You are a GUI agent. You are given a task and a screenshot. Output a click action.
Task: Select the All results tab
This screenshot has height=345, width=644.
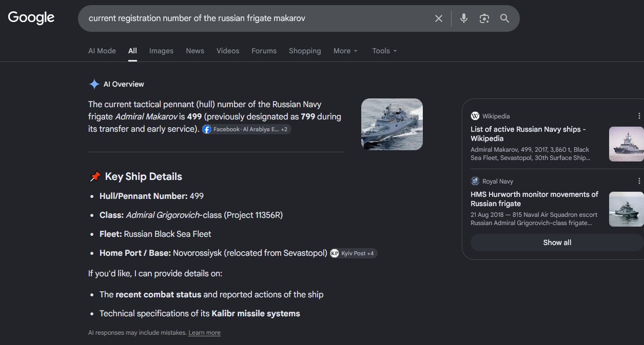coord(132,51)
